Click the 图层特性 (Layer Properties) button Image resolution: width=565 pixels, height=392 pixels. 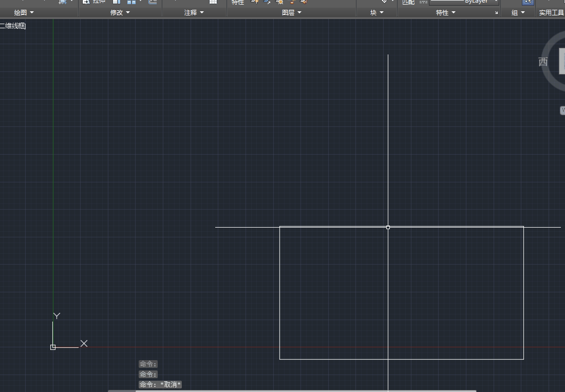click(x=237, y=3)
